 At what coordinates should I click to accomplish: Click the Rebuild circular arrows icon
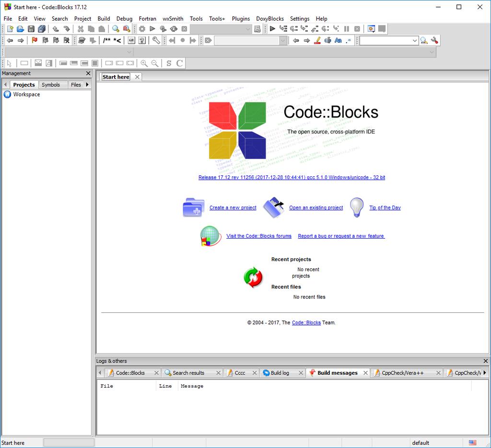coord(174,29)
